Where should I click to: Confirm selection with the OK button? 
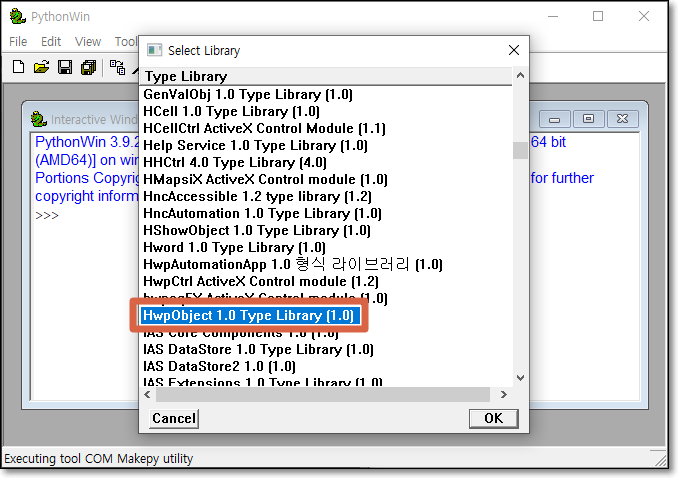coord(493,418)
